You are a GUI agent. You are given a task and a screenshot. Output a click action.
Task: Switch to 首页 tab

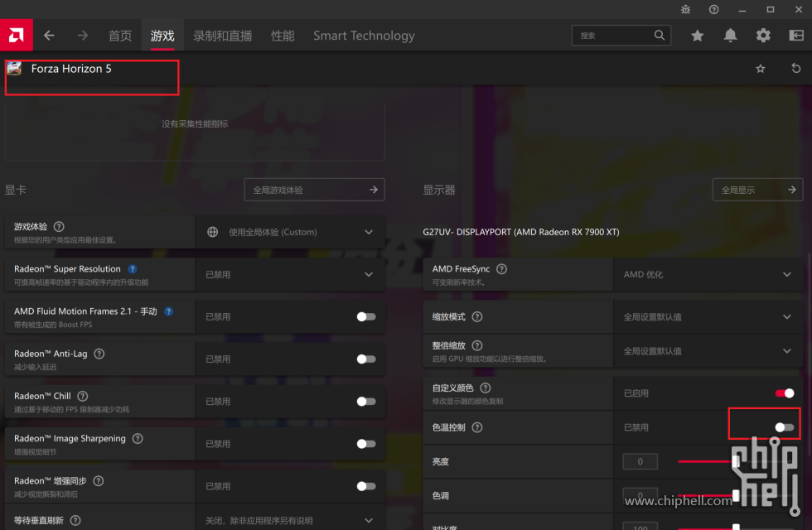click(120, 35)
